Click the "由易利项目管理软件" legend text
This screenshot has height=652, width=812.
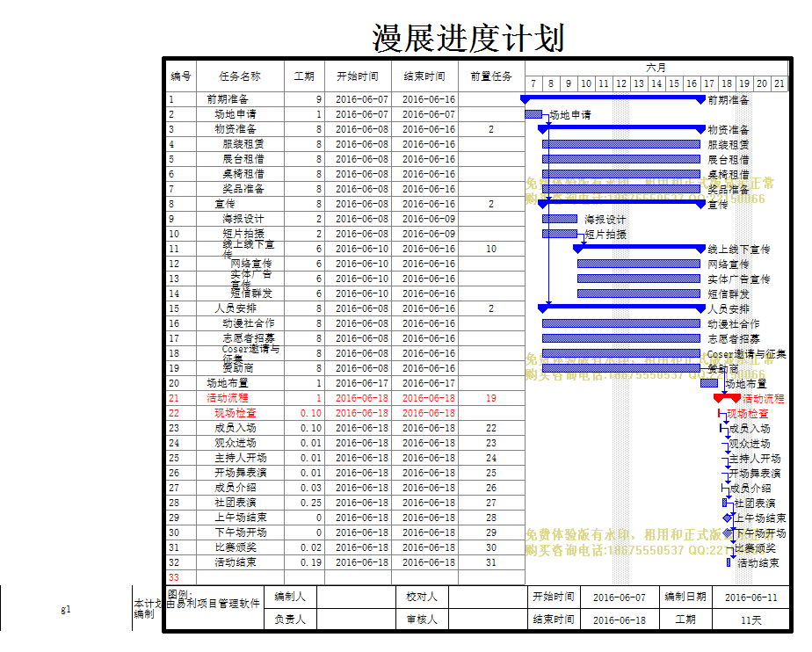(x=213, y=604)
